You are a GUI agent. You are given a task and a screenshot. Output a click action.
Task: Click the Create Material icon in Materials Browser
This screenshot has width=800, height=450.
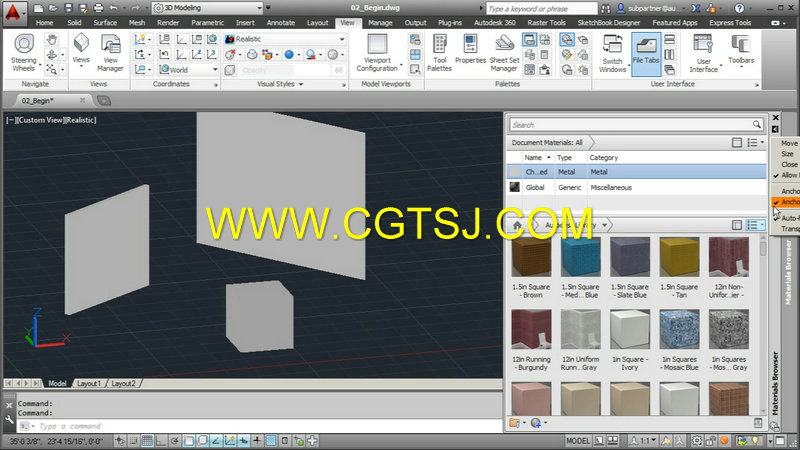coord(536,423)
